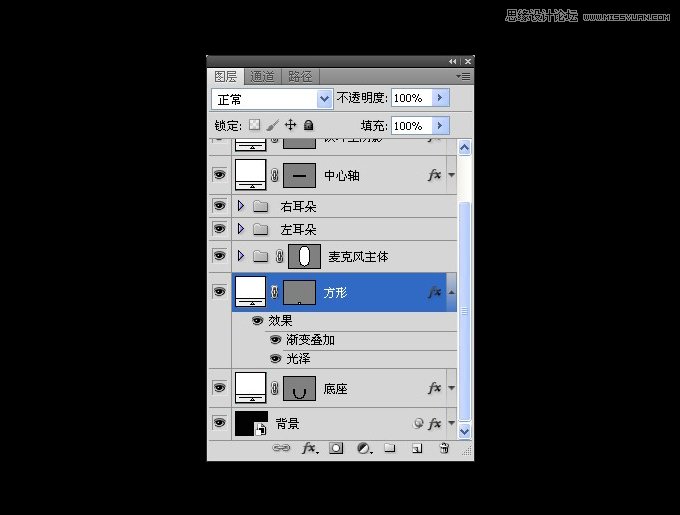
Task: Switch to the 图层 tab
Action: click(x=226, y=77)
